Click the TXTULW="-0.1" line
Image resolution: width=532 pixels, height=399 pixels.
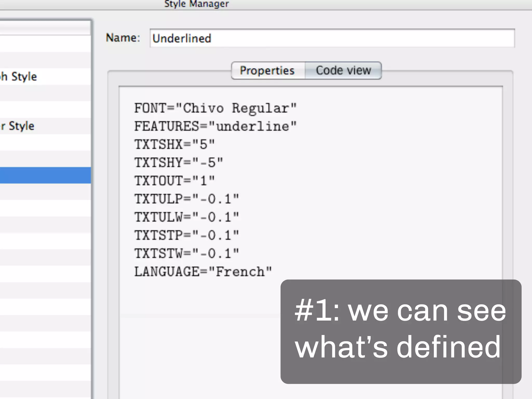[x=187, y=217]
